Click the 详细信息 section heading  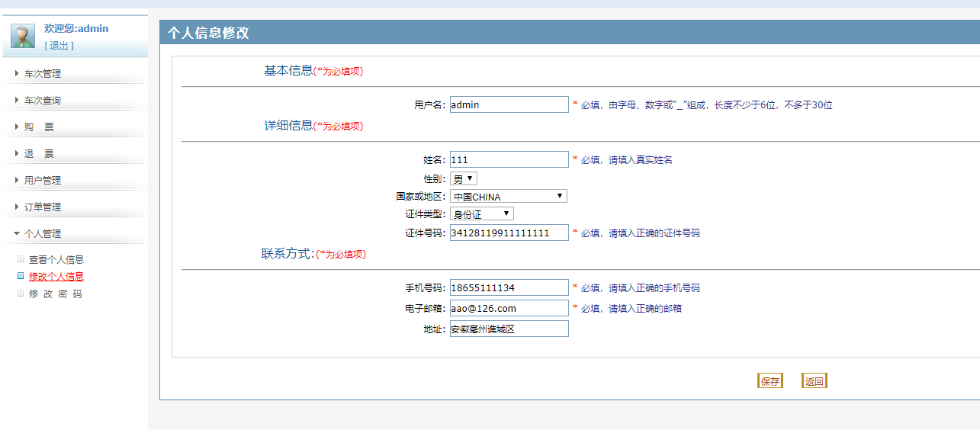pyautogui.click(x=288, y=125)
